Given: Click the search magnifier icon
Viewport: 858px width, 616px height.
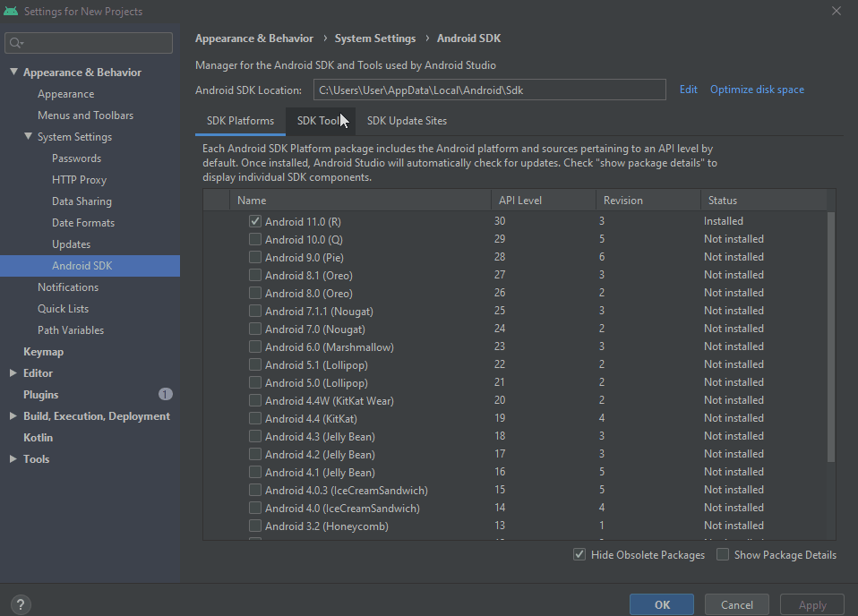Looking at the screenshot, I should 16,43.
